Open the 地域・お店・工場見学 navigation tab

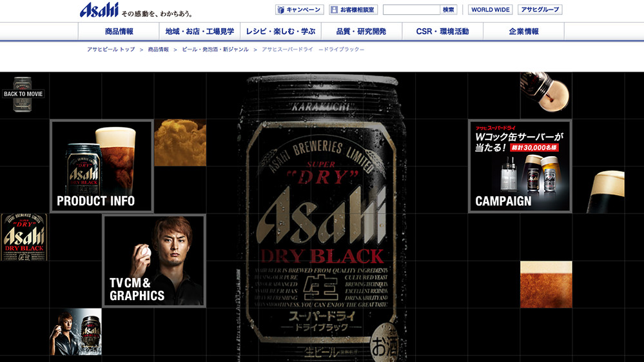click(x=200, y=31)
